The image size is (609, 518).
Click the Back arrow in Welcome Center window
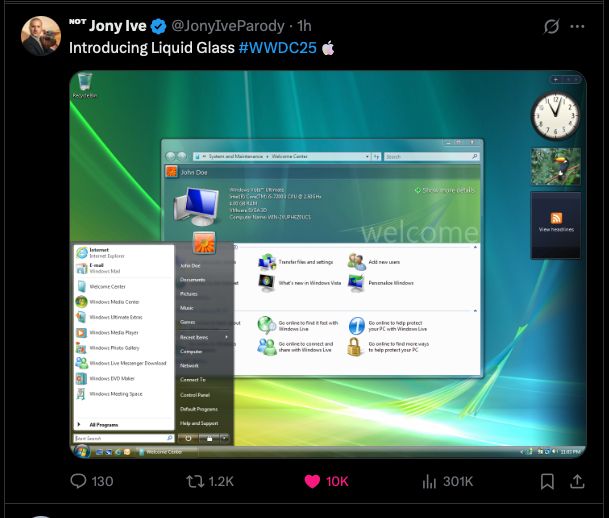point(171,156)
